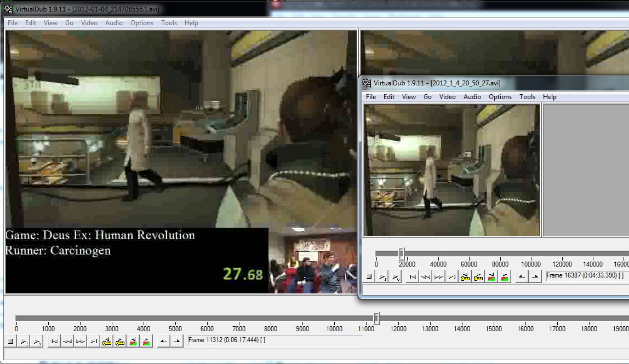Open View menu in the 2012_1_4_20_50_27.avi window
Screen dimensions: 629x364
click(409, 97)
